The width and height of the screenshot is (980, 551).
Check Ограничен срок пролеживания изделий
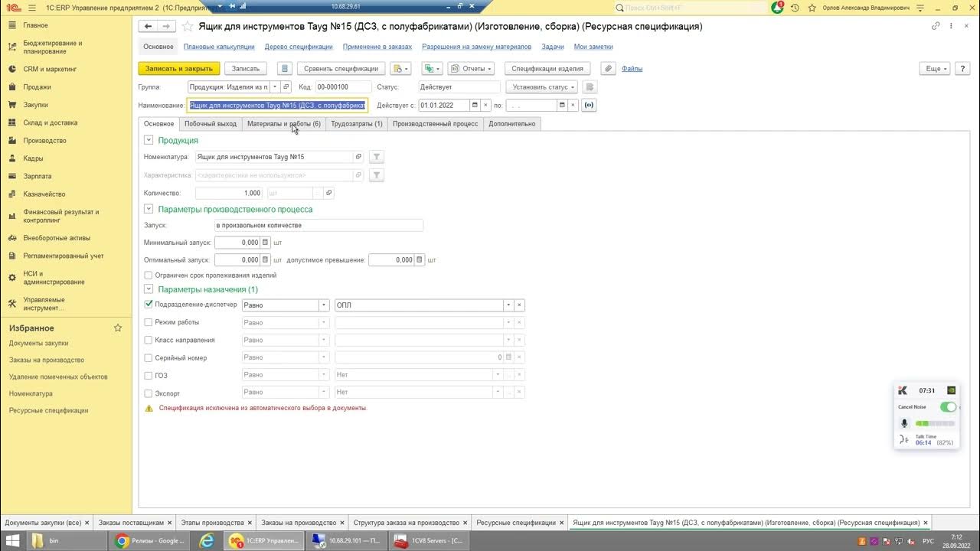click(149, 275)
